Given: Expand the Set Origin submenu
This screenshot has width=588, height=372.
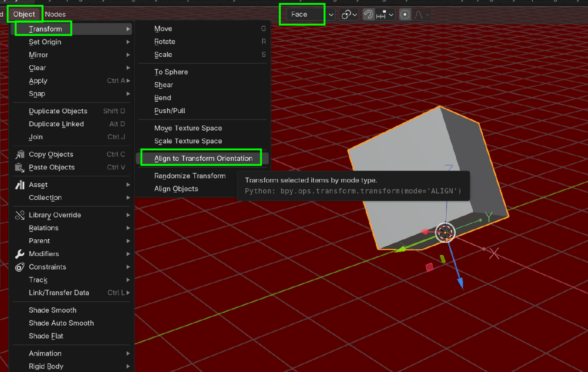Looking at the screenshot, I should (x=72, y=42).
